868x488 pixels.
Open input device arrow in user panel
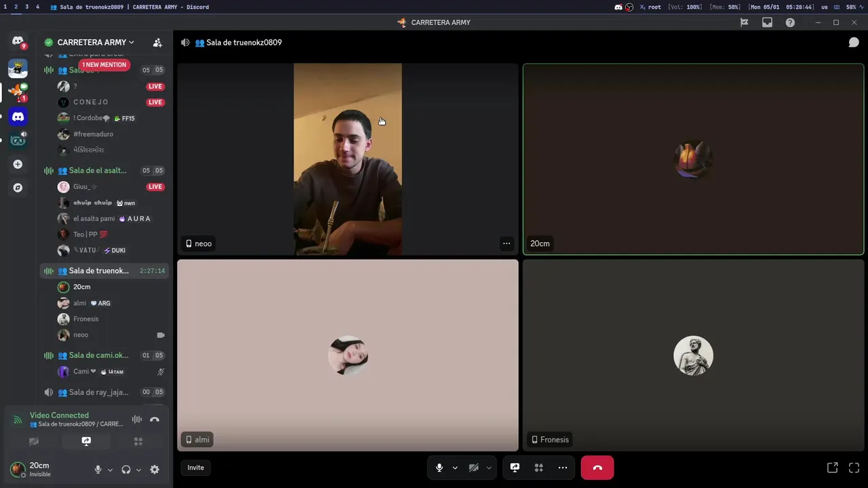click(111, 470)
